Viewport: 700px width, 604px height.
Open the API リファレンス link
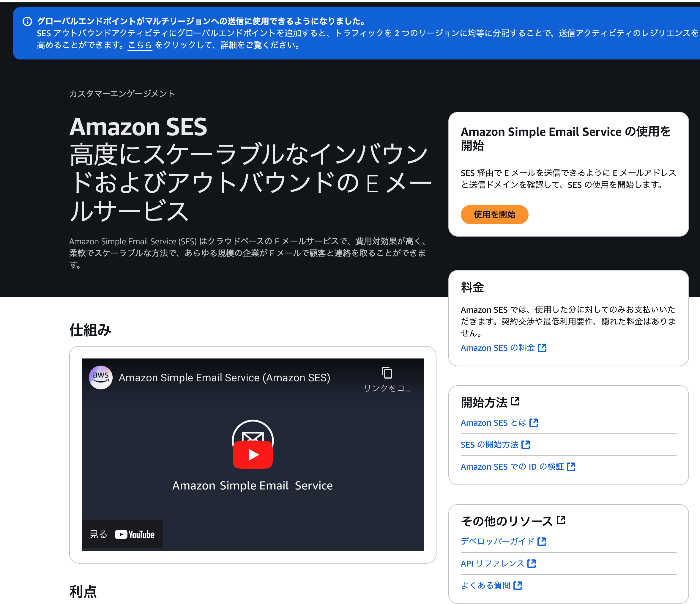(492, 563)
